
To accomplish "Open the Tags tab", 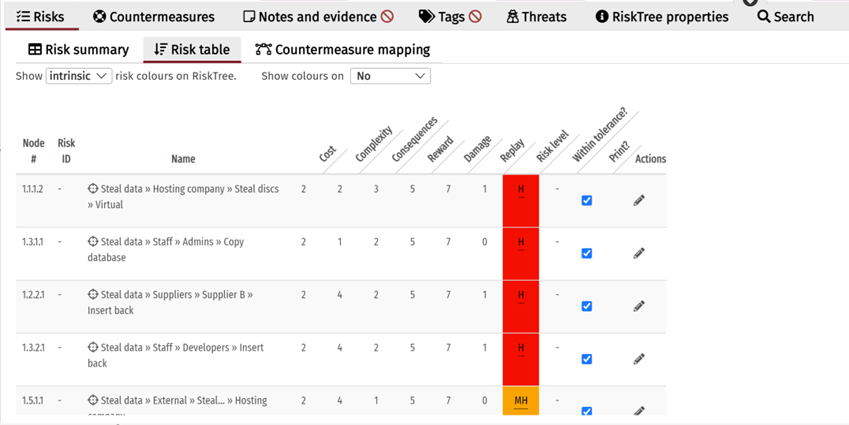I will (450, 17).
